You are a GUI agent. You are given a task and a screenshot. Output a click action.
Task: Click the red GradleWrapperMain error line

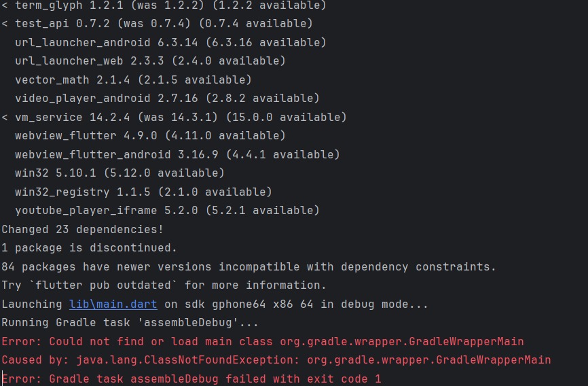[263, 341]
